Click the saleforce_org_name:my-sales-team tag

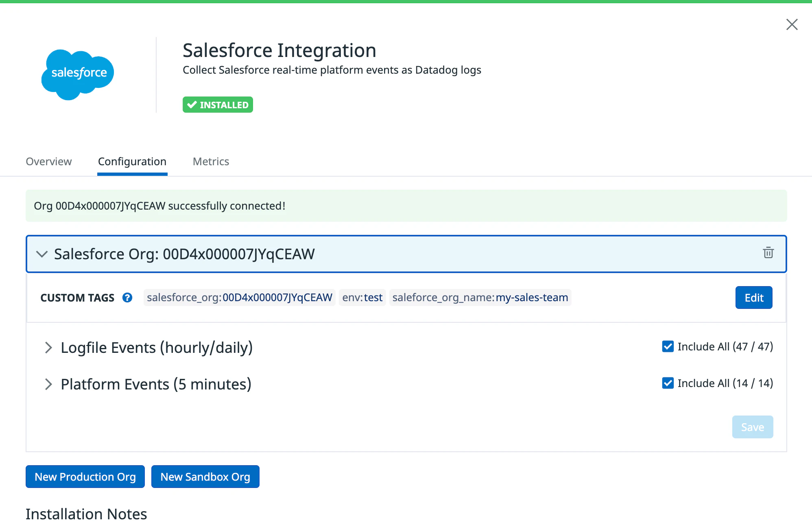point(480,297)
